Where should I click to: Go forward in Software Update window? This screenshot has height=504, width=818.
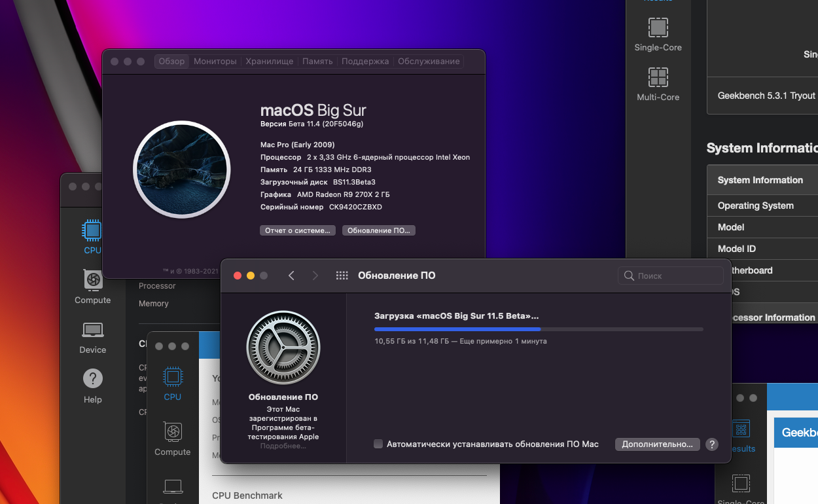click(315, 276)
